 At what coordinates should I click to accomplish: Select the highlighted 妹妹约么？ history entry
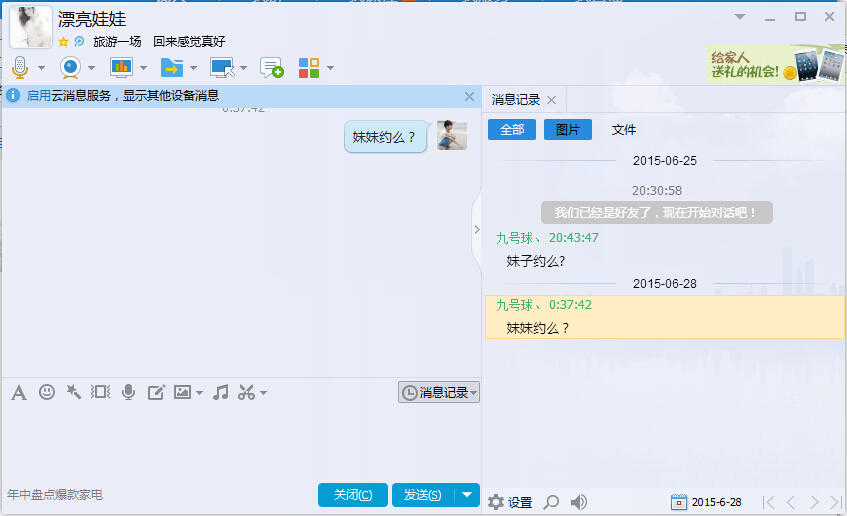pos(664,317)
